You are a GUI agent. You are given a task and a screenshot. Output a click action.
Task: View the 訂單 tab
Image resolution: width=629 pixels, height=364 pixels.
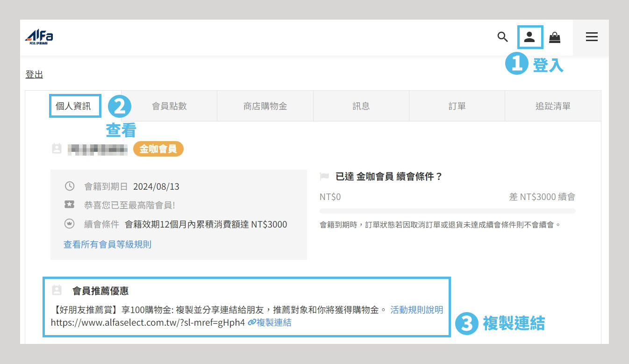457,106
